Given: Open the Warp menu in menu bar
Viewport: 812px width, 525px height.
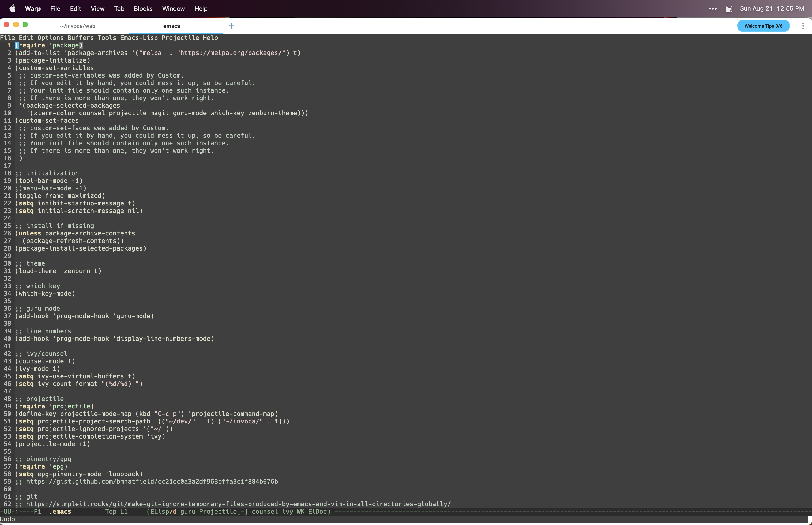Looking at the screenshot, I should 33,8.
